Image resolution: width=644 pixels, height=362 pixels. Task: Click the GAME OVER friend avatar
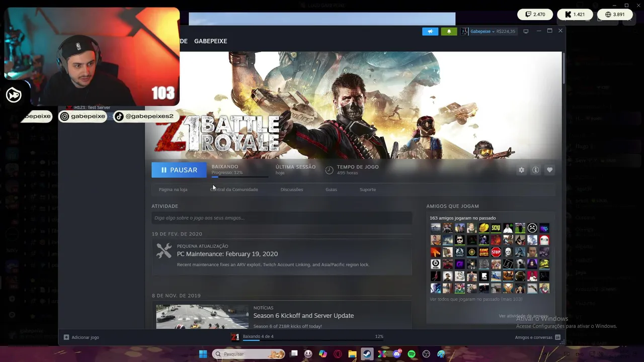[x=484, y=252]
